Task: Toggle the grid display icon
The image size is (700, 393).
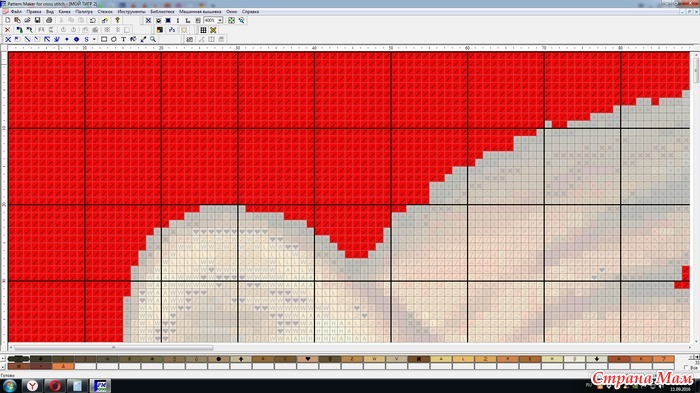Action: [203, 30]
